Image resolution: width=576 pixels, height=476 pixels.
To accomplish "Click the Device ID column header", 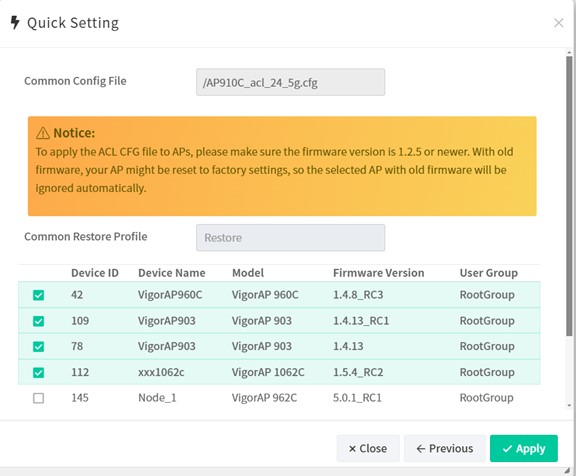I will pyautogui.click(x=95, y=273).
